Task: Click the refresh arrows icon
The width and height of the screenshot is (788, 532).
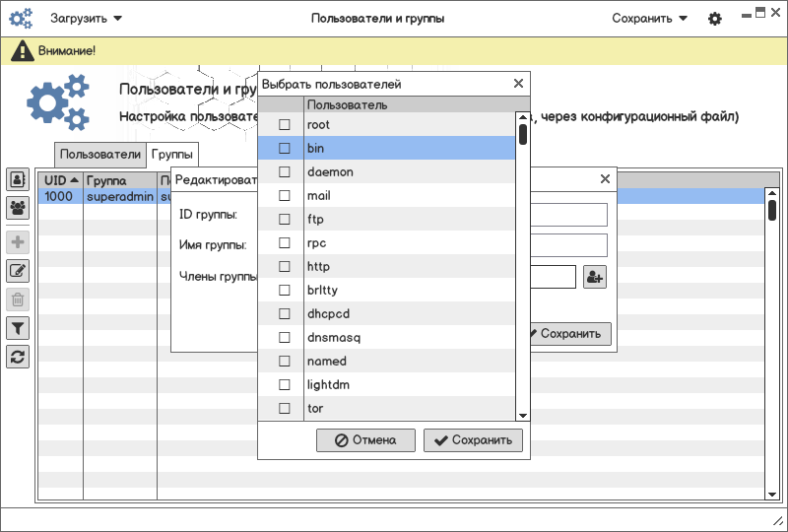Action: 18,357
